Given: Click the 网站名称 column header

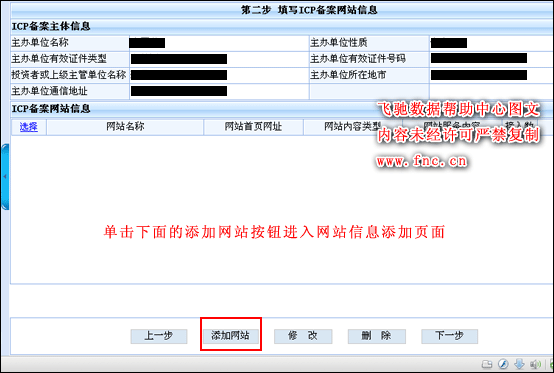Looking at the screenshot, I should (125, 127).
